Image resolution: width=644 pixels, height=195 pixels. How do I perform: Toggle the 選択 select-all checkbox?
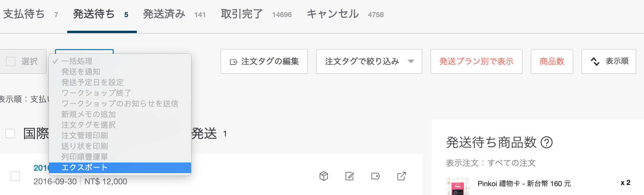[11, 61]
